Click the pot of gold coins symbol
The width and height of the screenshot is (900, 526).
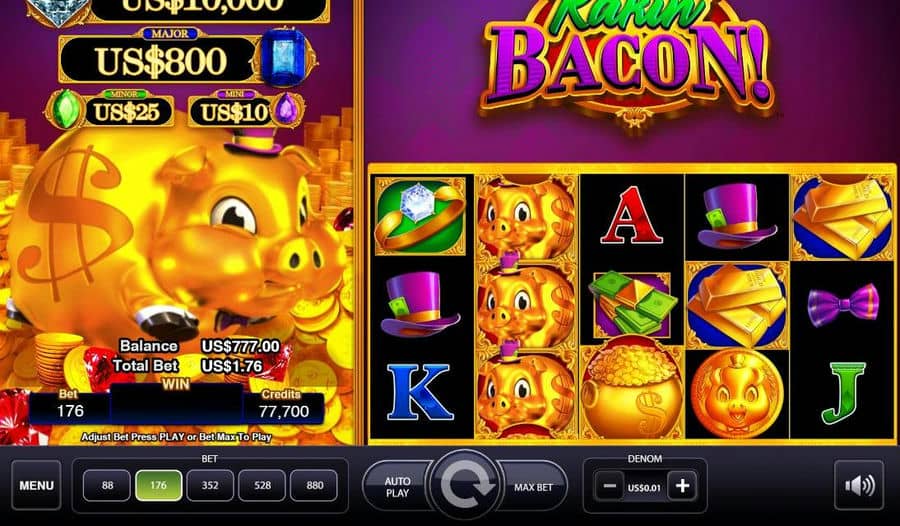click(631, 392)
